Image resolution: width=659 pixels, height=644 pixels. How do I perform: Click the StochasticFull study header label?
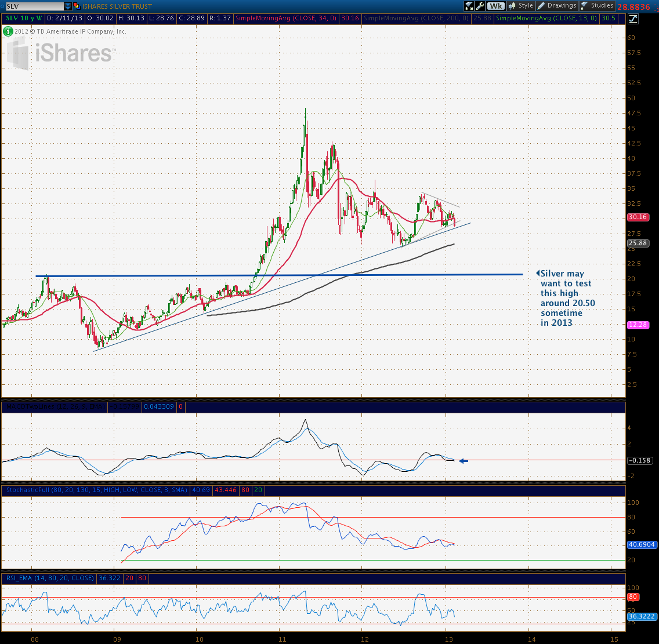tap(96, 490)
